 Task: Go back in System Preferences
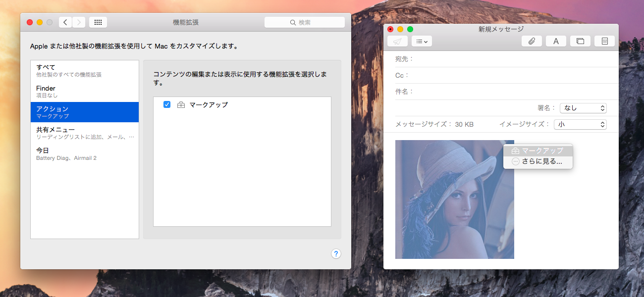[65, 22]
